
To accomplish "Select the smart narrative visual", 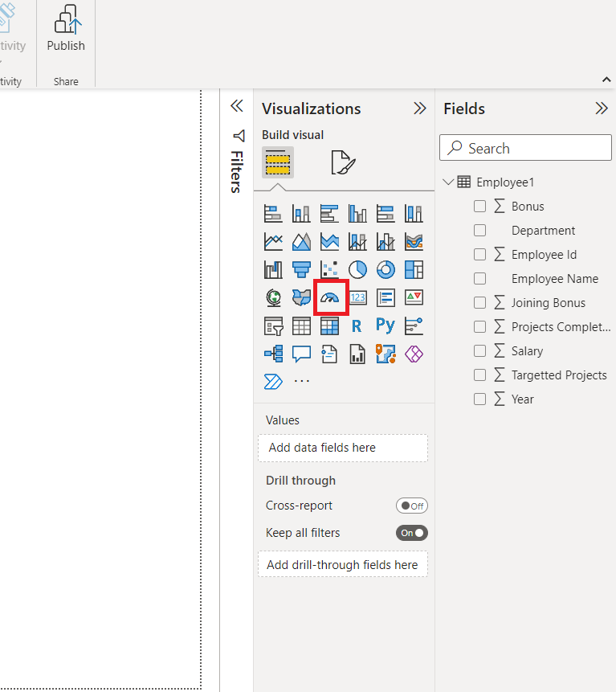I will pyautogui.click(x=329, y=354).
